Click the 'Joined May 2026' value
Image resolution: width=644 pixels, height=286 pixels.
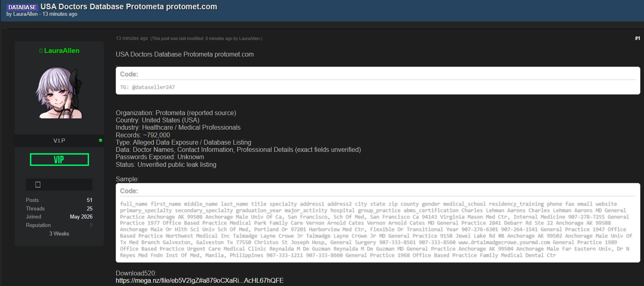coord(81,217)
